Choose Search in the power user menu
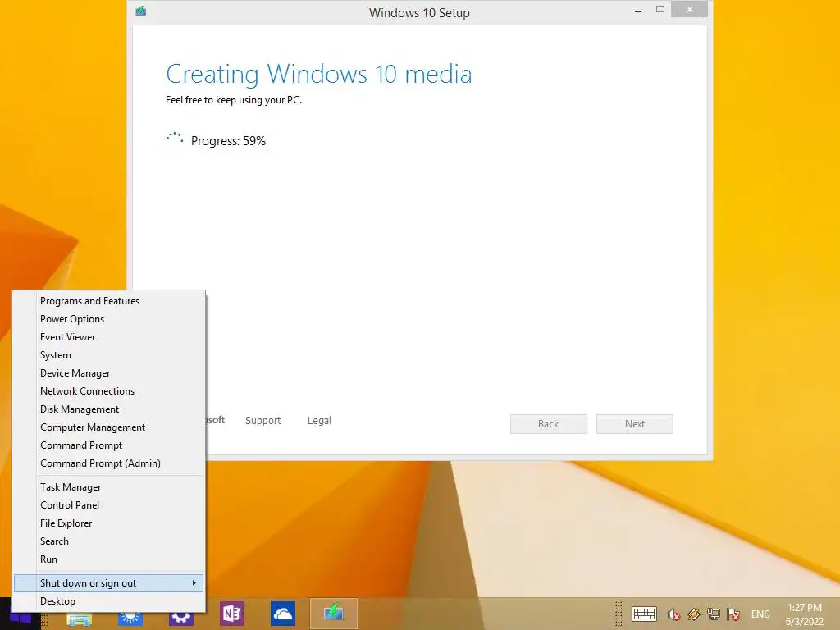Image resolution: width=840 pixels, height=630 pixels. (109, 541)
